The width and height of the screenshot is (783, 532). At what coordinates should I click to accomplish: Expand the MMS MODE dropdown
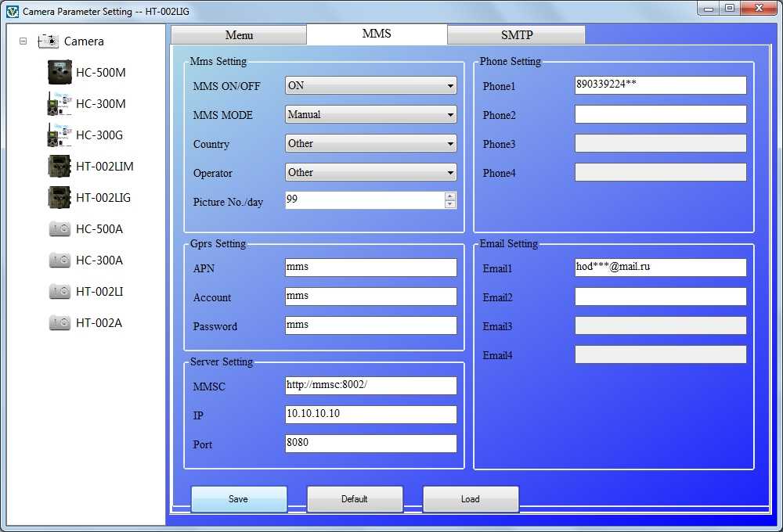point(450,115)
